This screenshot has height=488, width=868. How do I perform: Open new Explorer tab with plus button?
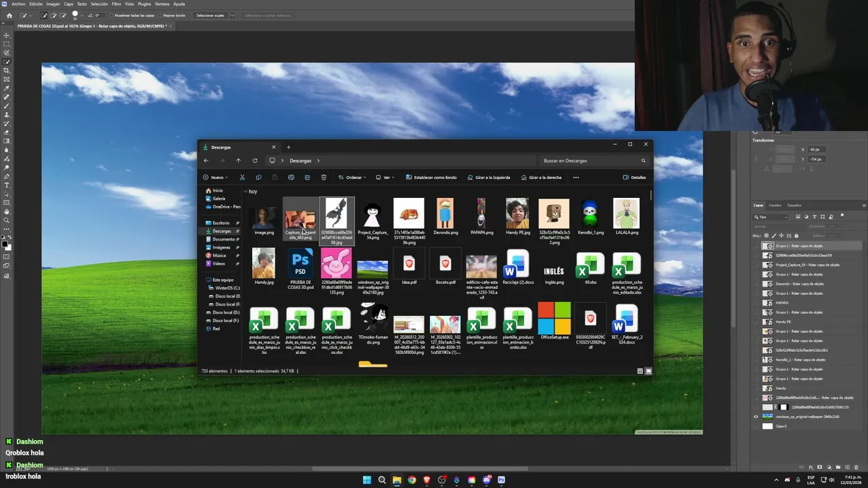click(x=288, y=147)
